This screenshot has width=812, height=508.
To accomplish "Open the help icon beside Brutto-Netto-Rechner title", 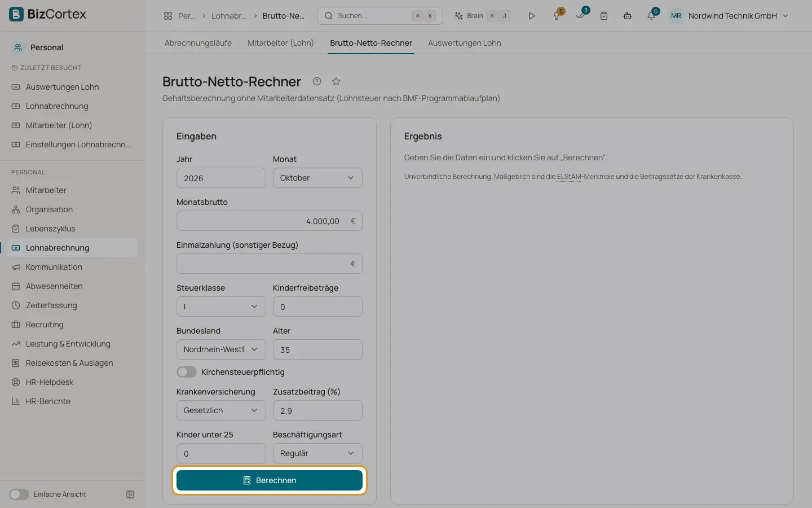I will pyautogui.click(x=317, y=81).
